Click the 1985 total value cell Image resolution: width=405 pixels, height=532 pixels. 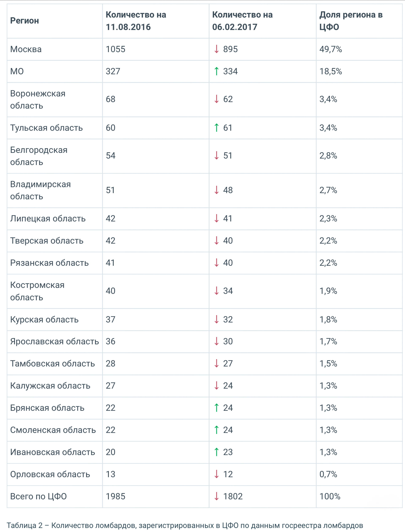pos(115,496)
